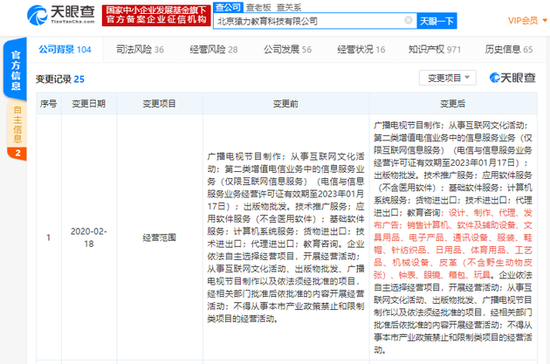Click the 经营范围 cell in row 1
This screenshot has width=550, height=364.
pyautogui.click(x=159, y=238)
